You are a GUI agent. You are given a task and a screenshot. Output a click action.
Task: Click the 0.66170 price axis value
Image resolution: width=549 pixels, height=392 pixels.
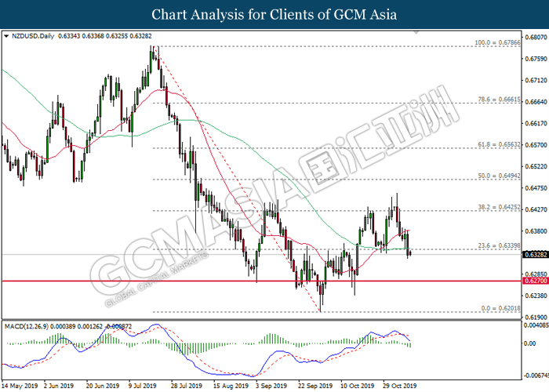coord(536,123)
